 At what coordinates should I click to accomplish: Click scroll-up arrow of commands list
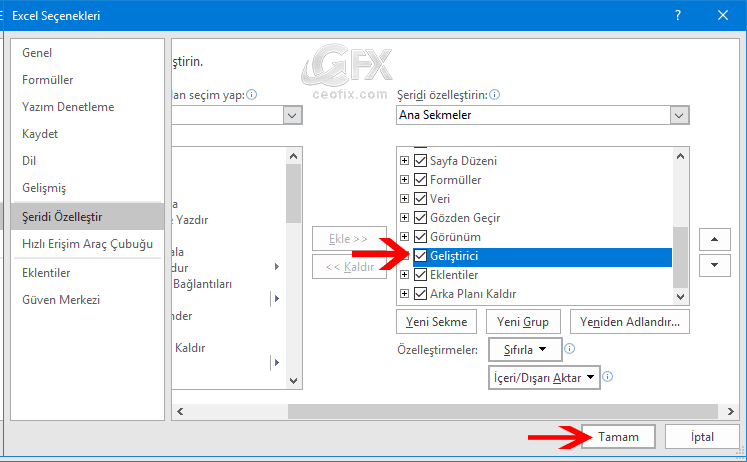point(293,156)
